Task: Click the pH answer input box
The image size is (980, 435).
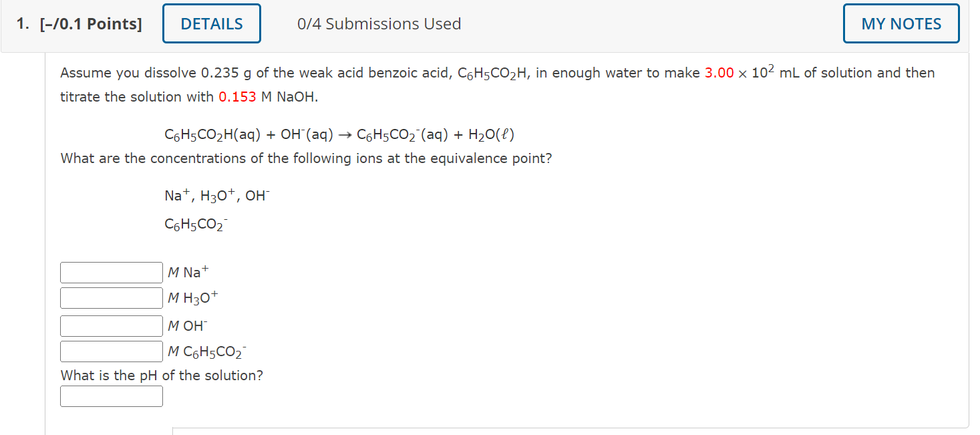Action: pos(111,396)
